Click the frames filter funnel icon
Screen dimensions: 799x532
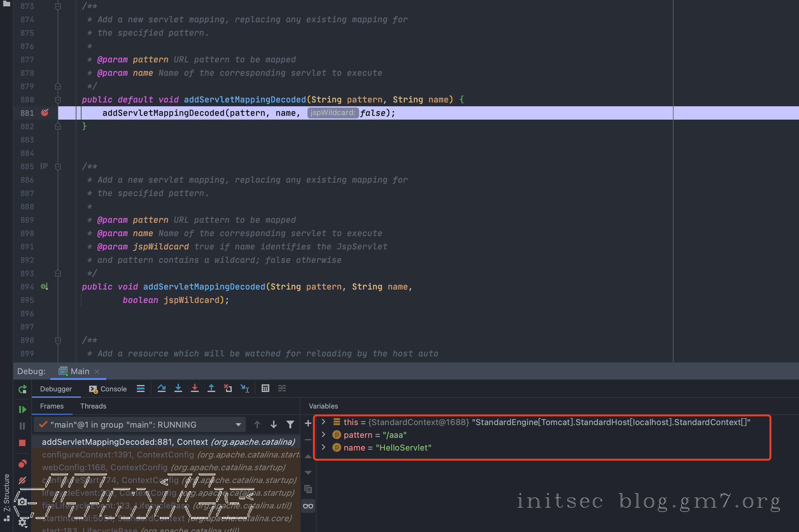click(x=290, y=424)
